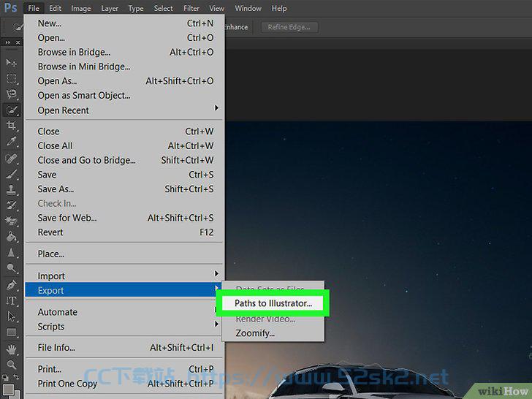Open the Filter menu
The image size is (532, 399).
point(191,8)
